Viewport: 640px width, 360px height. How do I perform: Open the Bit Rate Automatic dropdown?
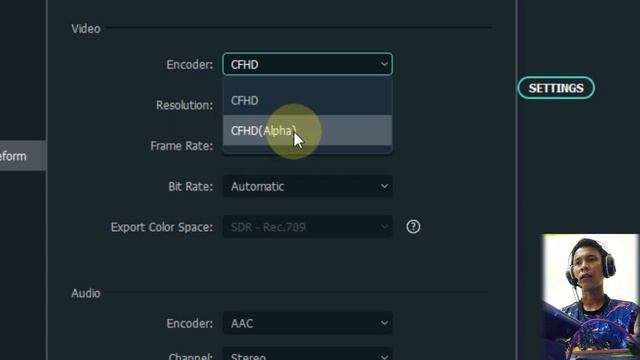coord(307,187)
